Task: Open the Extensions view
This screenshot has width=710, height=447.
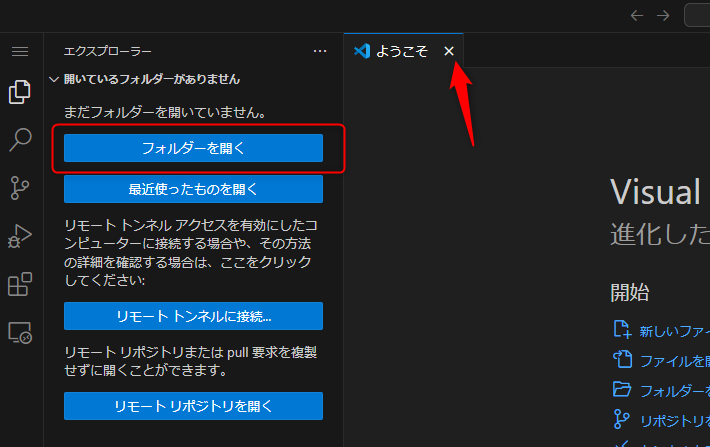Action: 20,285
